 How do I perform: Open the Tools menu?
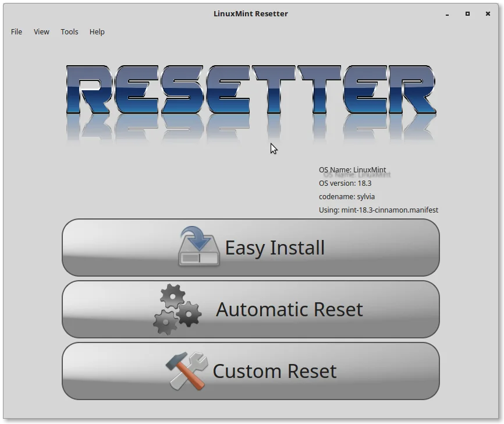[69, 32]
